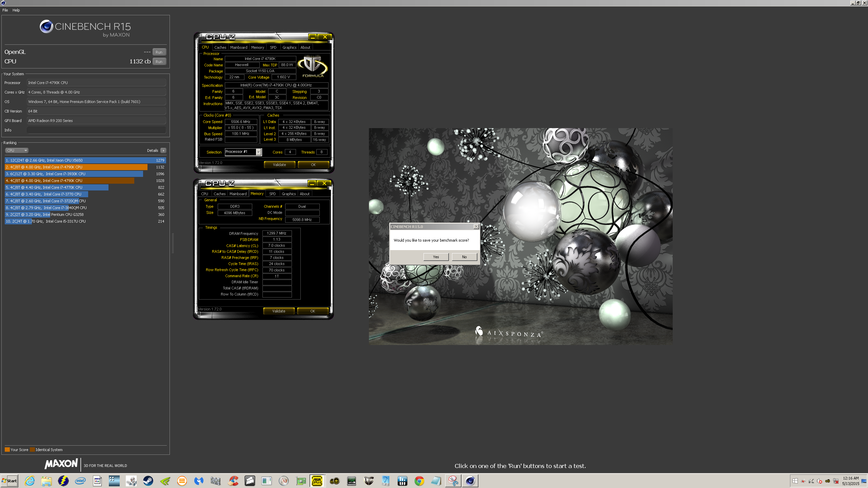Screen dimensions: 868x488
Task: Click the Identical System brown legend swatch
Action: tap(32, 450)
